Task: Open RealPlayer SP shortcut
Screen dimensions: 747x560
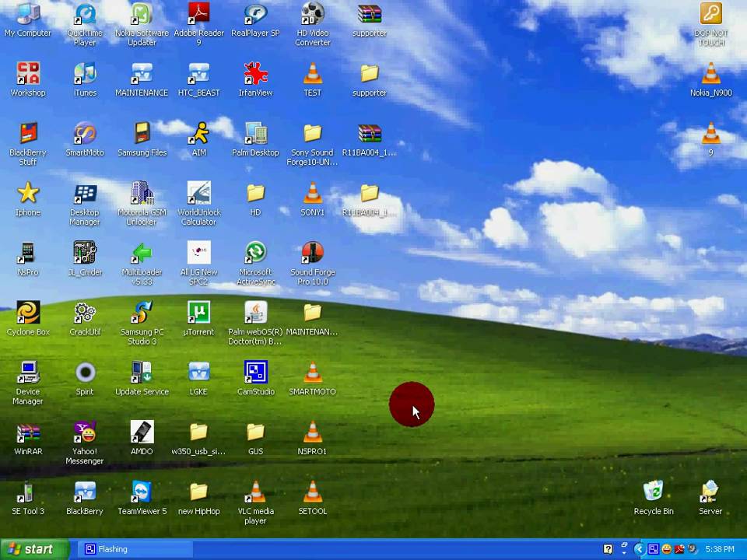Action: click(x=256, y=14)
